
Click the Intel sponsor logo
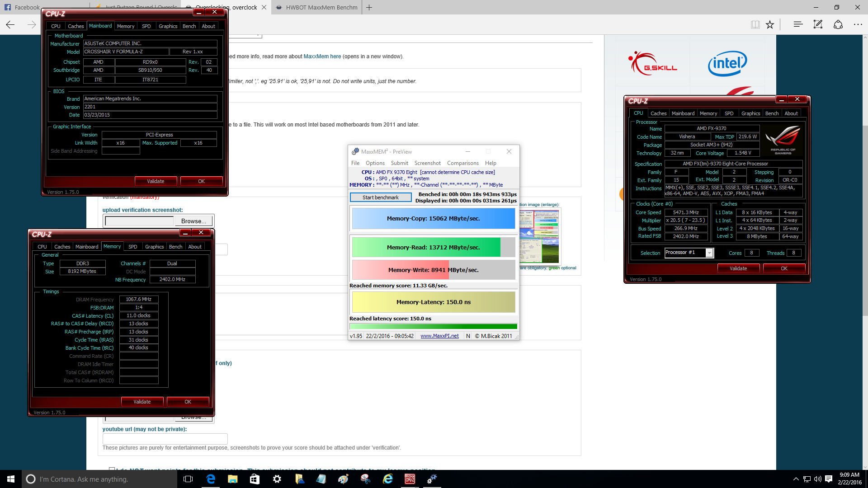tap(727, 63)
